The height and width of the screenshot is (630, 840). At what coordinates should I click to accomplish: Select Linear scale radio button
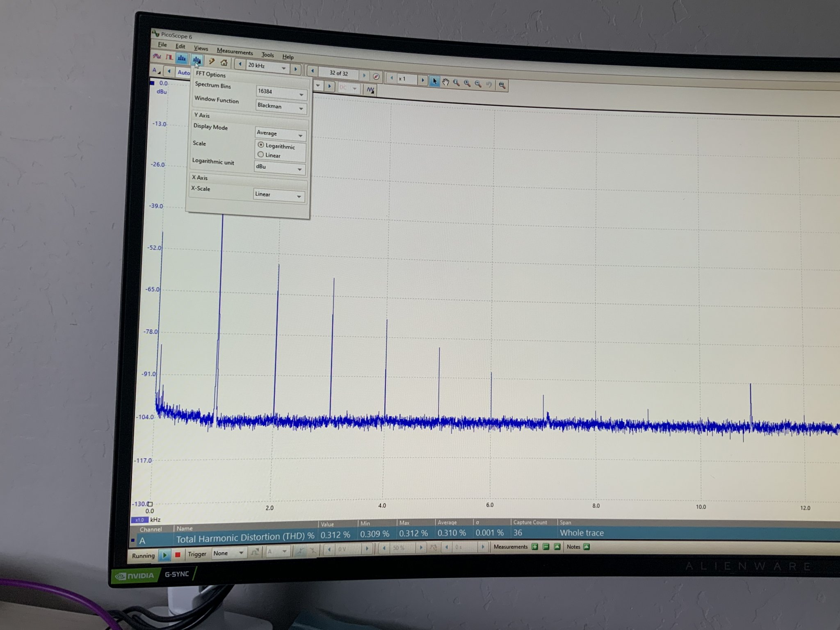pyautogui.click(x=260, y=155)
